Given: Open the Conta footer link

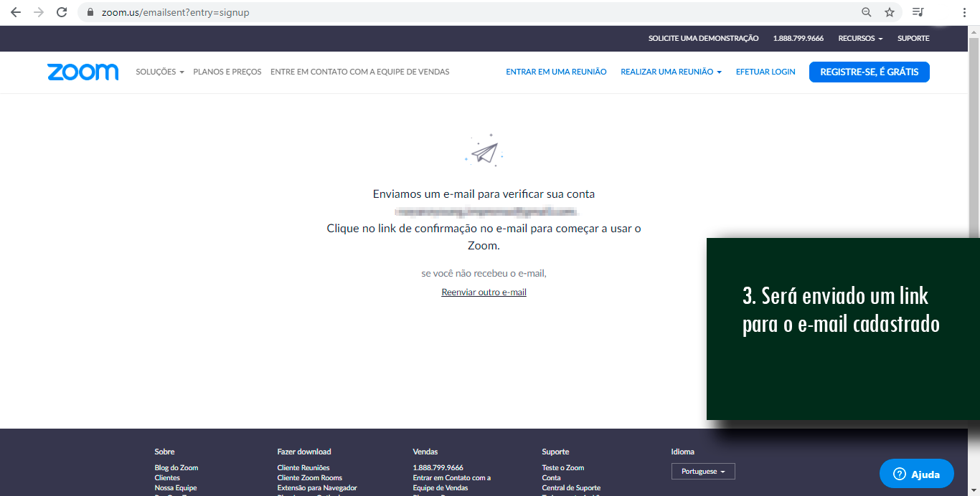Looking at the screenshot, I should [x=552, y=478].
